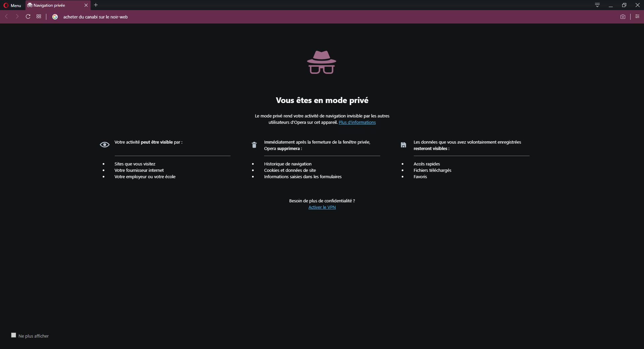
Task: Click the Google search engine icon
Action: pyautogui.click(x=55, y=17)
